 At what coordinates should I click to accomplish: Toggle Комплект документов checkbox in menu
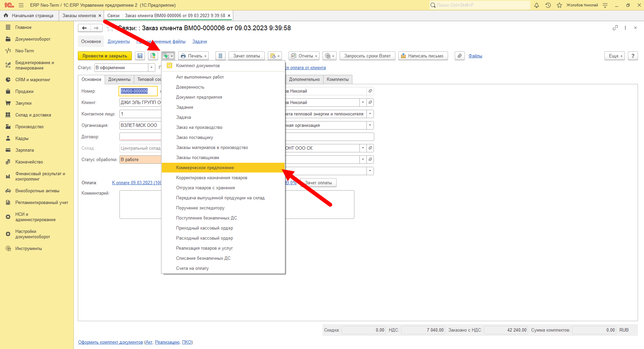click(x=169, y=66)
